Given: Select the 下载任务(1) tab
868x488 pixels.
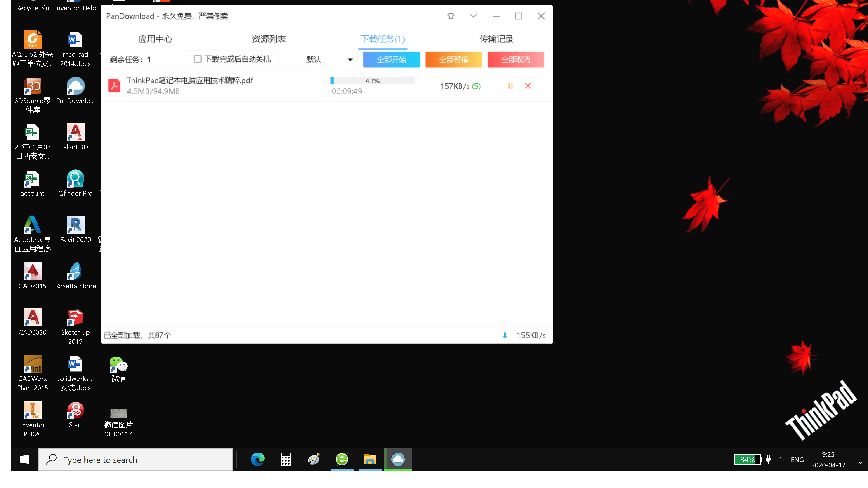Looking at the screenshot, I should coord(382,39).
